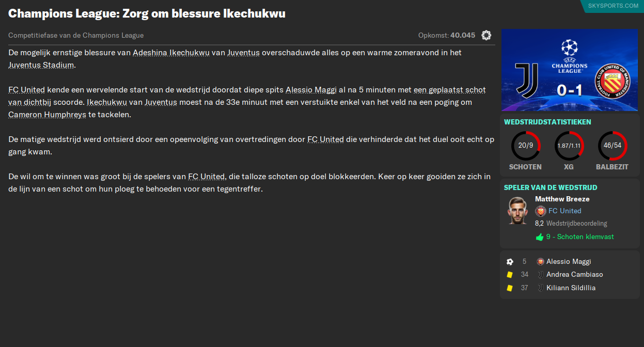644x347 pixels.
Task: Click Matthew Breeze's portrait photo
Action: (x=517, y=211)
